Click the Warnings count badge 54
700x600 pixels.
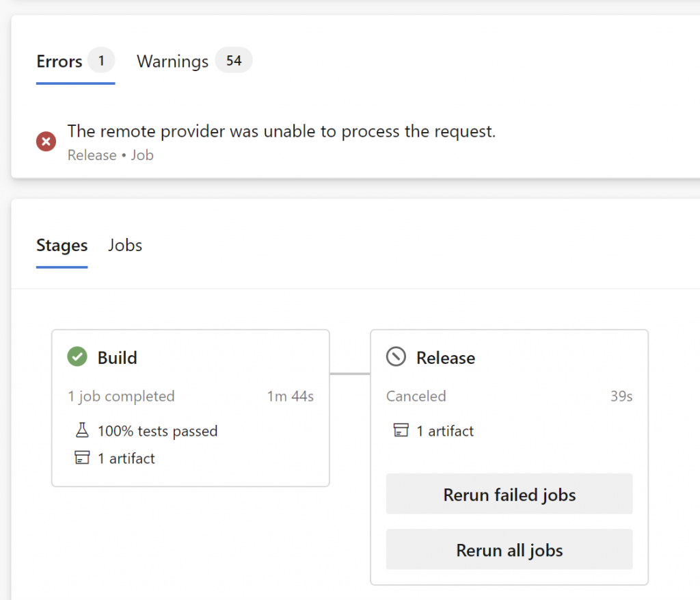[x=234, y=60]
